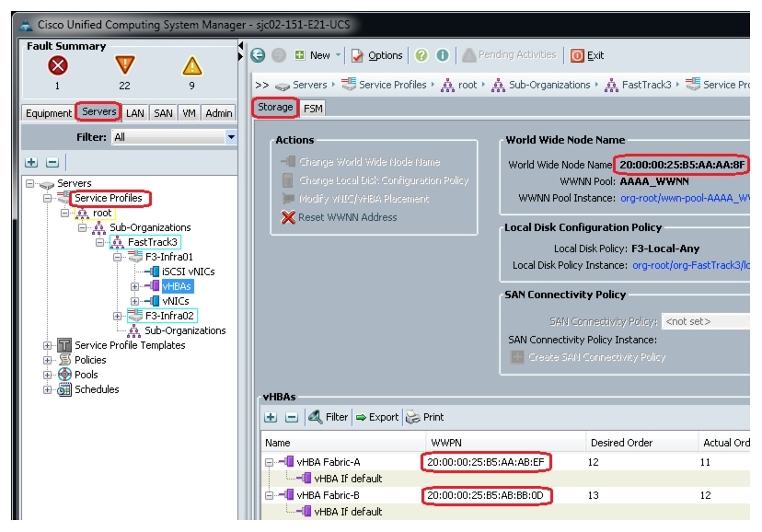Image resolution: width=762 pixels, height=532 pixels.
Task: Click the minor faults yellow warning icon
Action: (190, 65)
